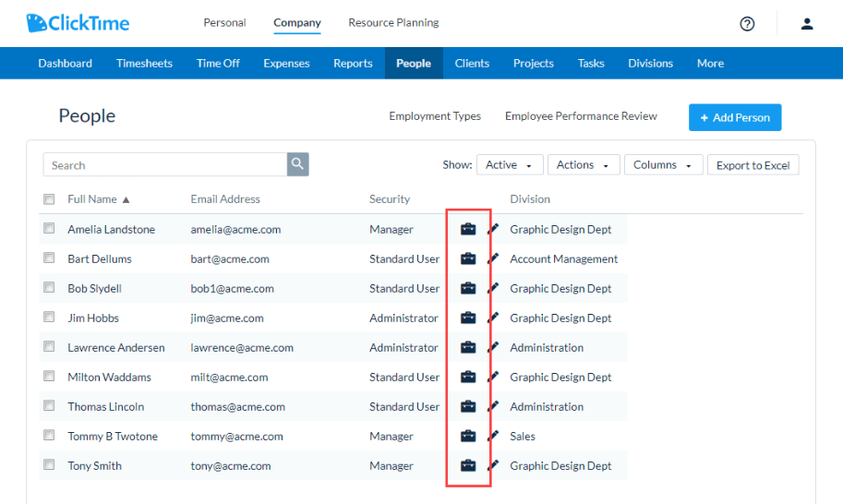Switch to the Timesheets tab
Image resolution: width=843 pixels, height=504 pixels.
click(144, 64)
